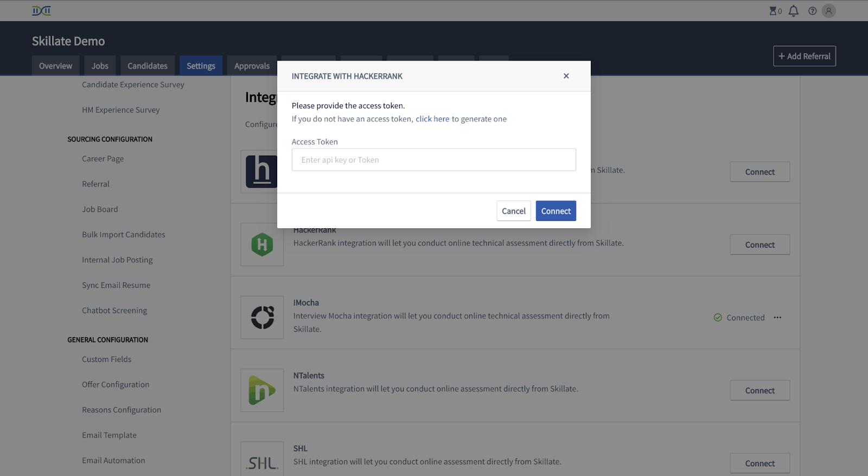
Task: Click the dark 'h' integration logo
Action: tap(261, 172)
